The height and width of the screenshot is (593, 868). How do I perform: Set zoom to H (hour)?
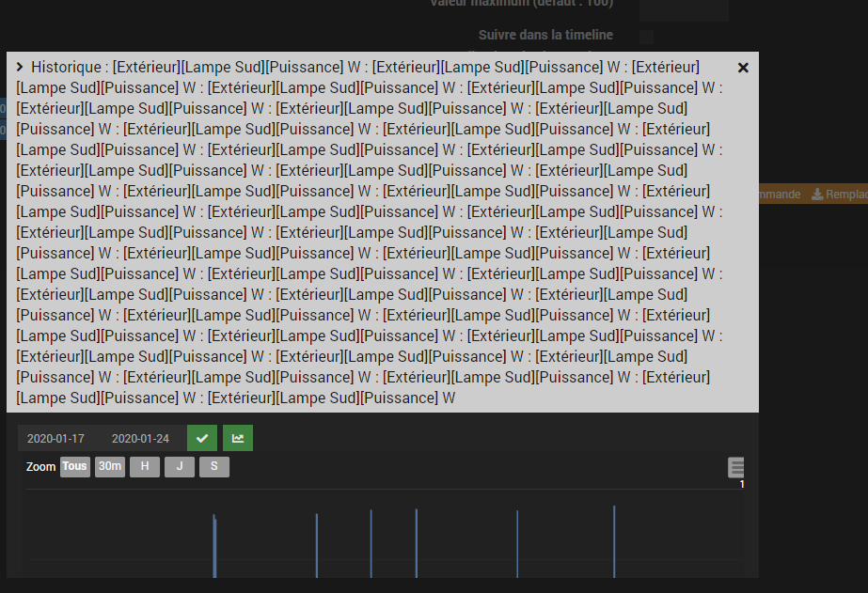[x=145, y=466]
